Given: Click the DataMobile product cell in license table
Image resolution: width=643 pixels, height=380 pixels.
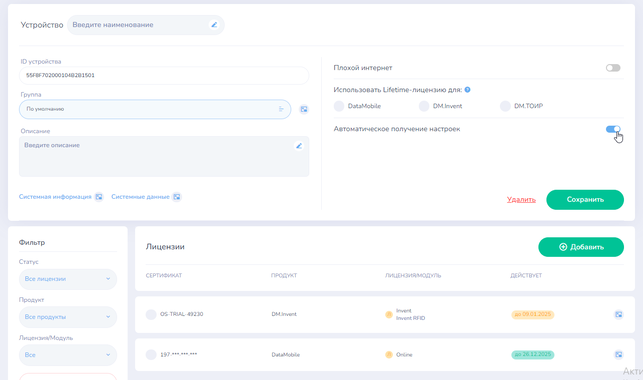Looking at the screenshot, I should tap(285, 355).
